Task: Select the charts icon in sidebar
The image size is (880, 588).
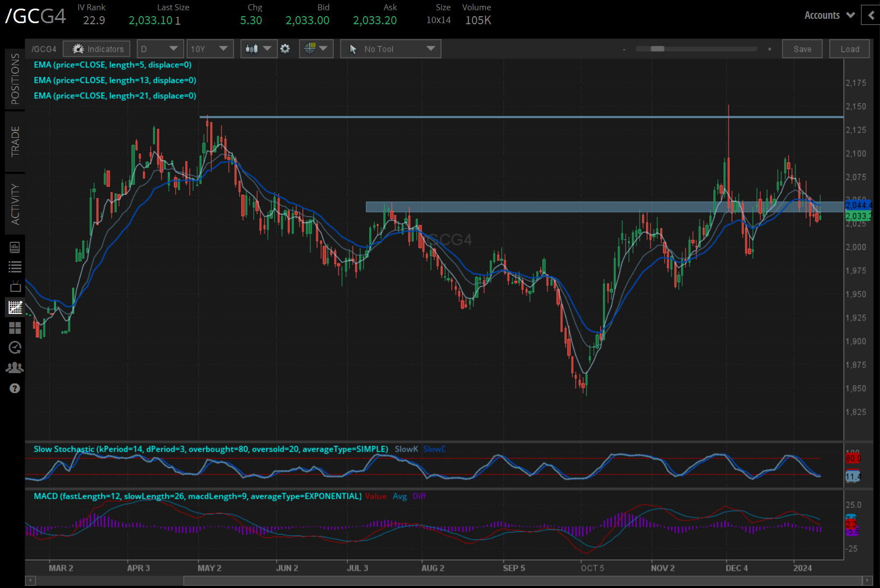Action: click(15, 307)
